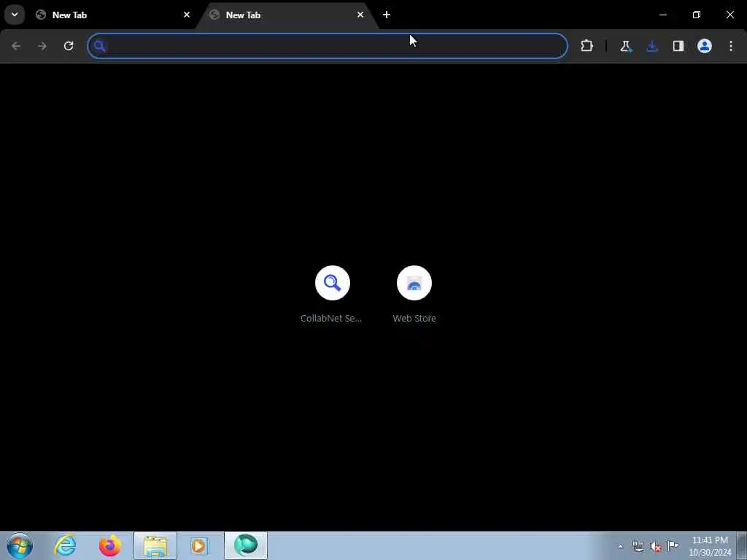Open the network status tray icon
Image resolution: width=747 pixels, height=560 pixels.
[x=638, y=546]
